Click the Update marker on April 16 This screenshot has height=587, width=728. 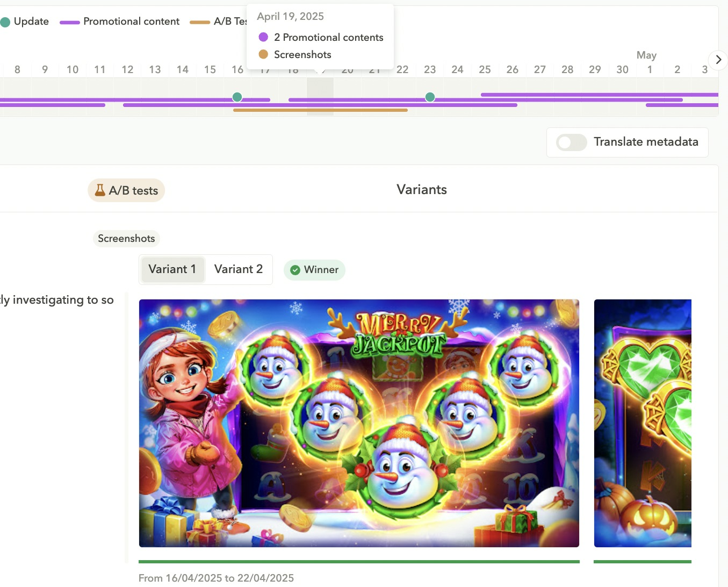(237, 97)
